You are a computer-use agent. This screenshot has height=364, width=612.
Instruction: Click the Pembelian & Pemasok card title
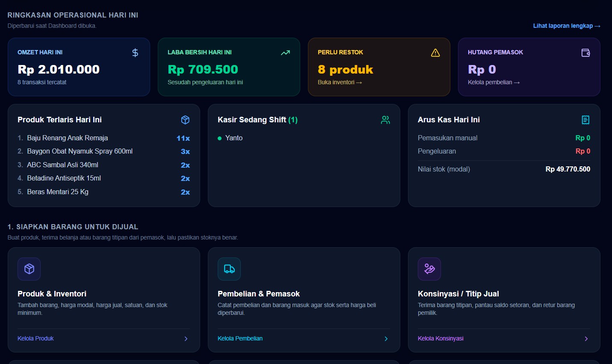coord(259,294)
